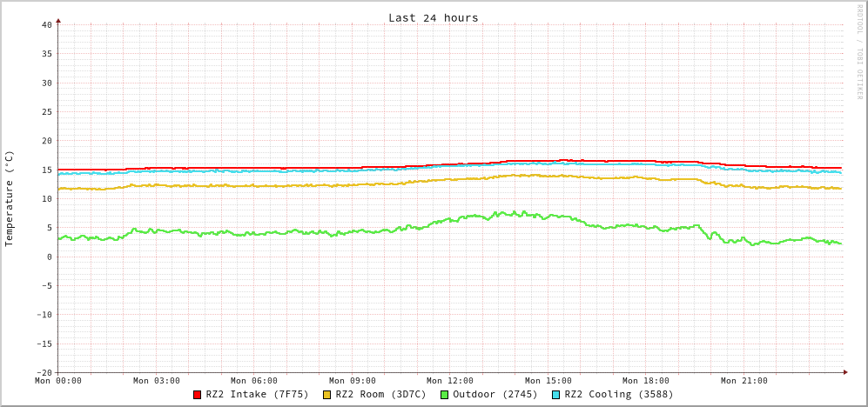Click the arrow atop the temperature axis
Viewport: 868px width, 407px height.
click(58, 20)
